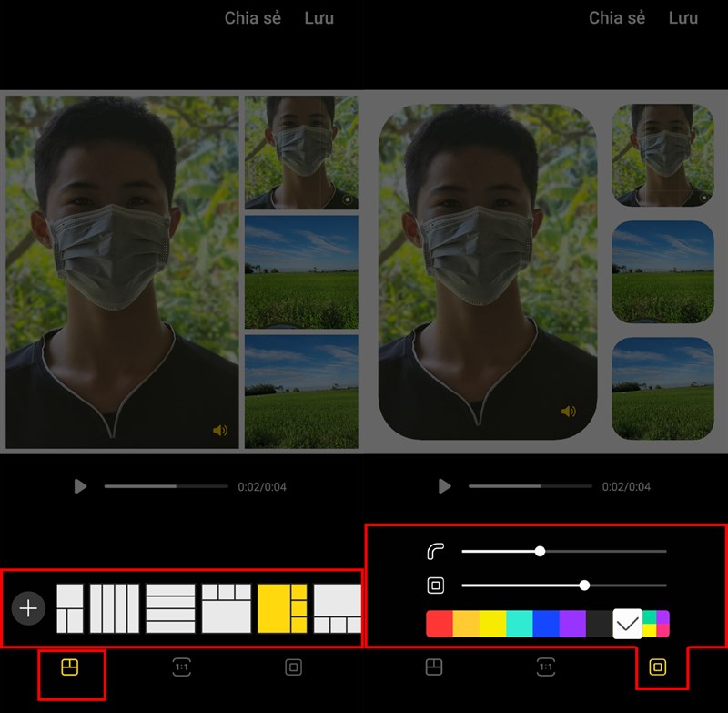Choose the purple border color
The image size is (728, 713).
tap(573, 624)
